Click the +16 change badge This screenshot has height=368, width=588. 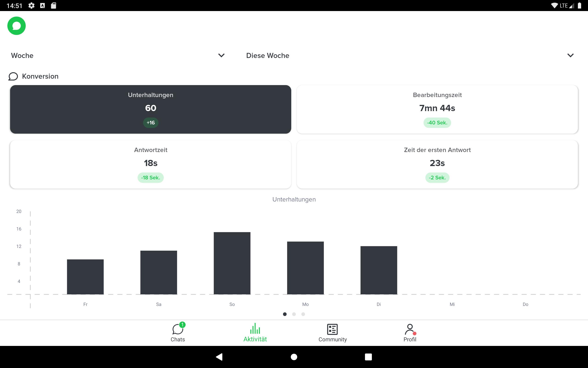[x=151, y=123]
